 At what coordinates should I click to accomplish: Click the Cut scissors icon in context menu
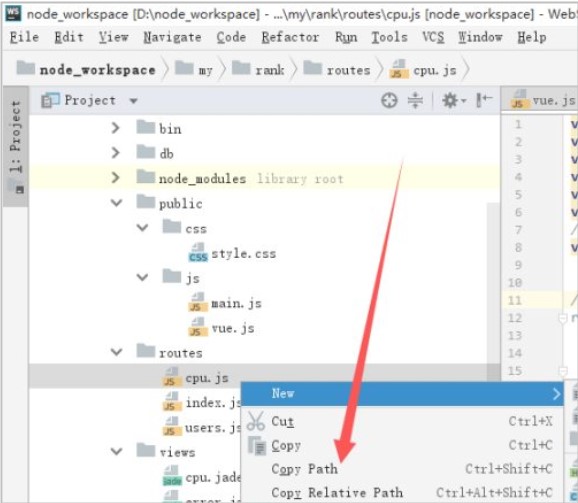click(256, 421)
